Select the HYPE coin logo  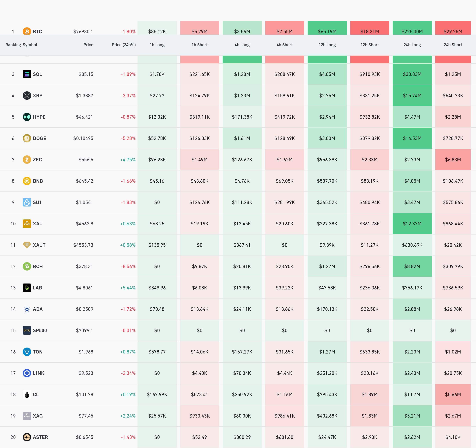click(27, 117)
